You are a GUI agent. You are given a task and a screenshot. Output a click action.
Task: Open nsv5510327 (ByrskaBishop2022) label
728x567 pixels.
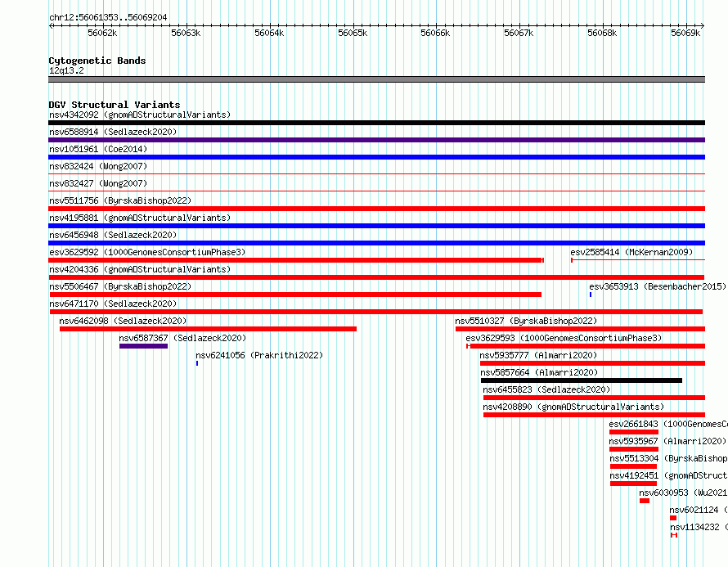tap(526, 321)
